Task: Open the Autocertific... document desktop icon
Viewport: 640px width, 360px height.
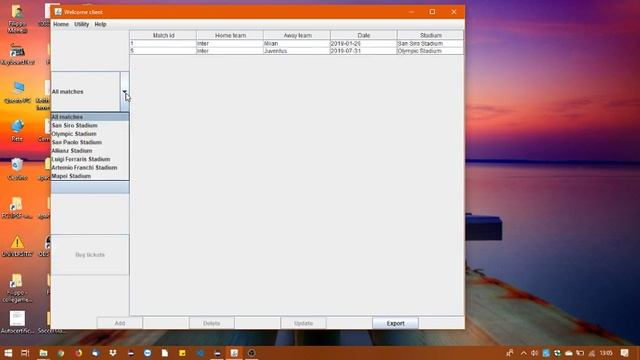Action: point(17,322)
